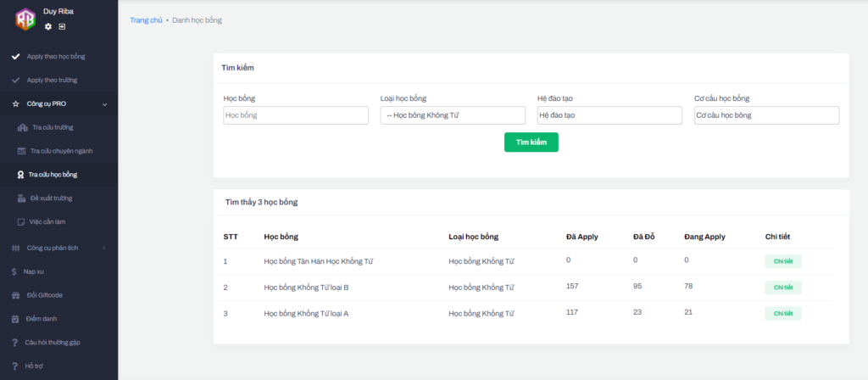Open Nạp xu in the sidebar
This screenshot has height=380, width=868.
pos(35,271)
